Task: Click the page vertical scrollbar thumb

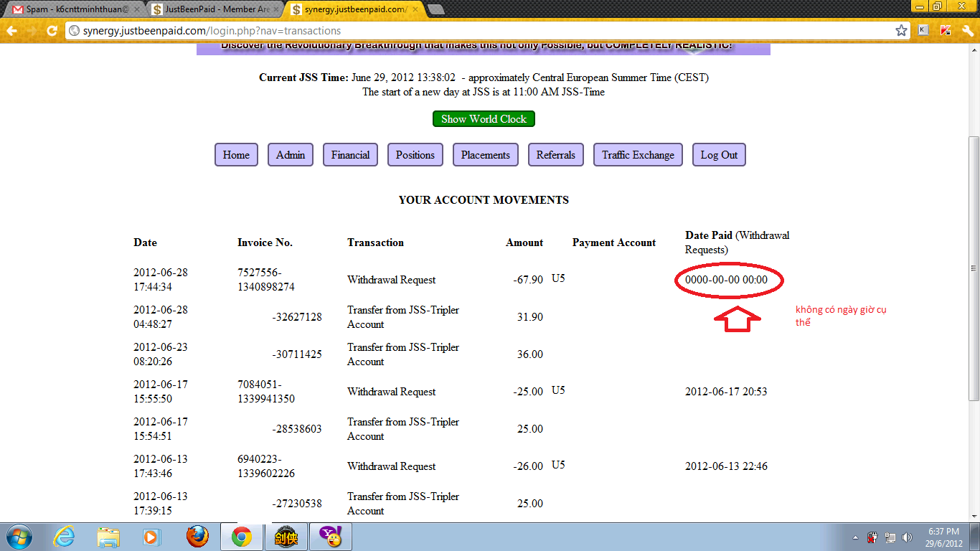Action: coord(974,268)
